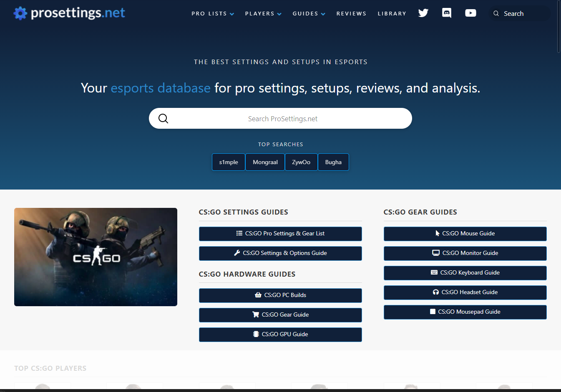Screen dimensions: 561x392
Task: Open the CS:GO Mousepad Guide
Action: 465,312
